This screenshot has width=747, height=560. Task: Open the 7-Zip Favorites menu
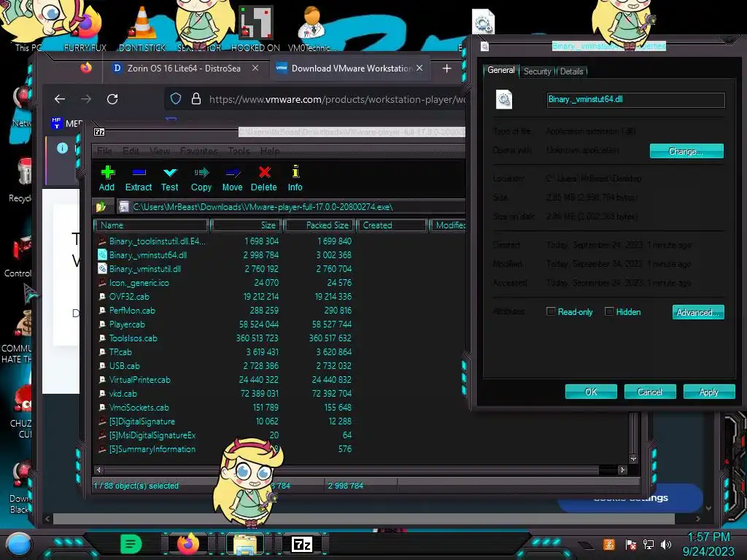coord(198,151)
